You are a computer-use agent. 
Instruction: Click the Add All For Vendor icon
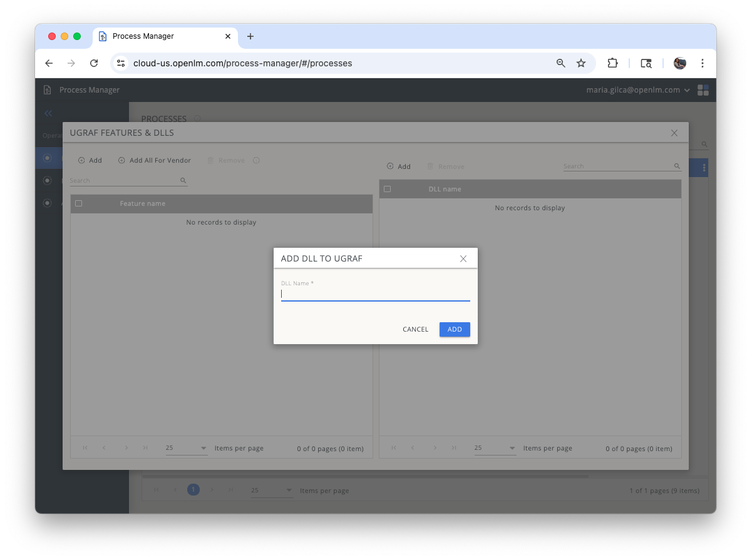(x=120, y=160)
